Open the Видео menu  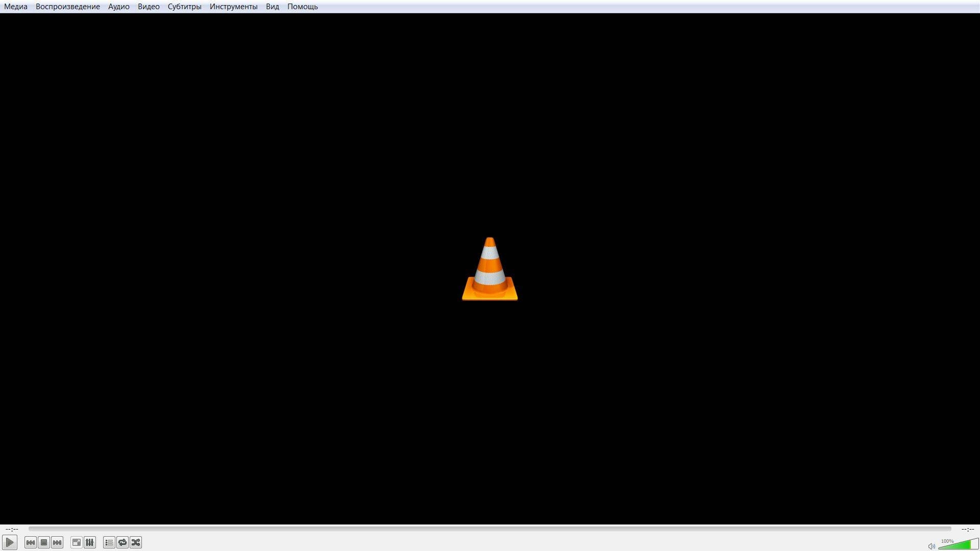[x=149, y=7]
